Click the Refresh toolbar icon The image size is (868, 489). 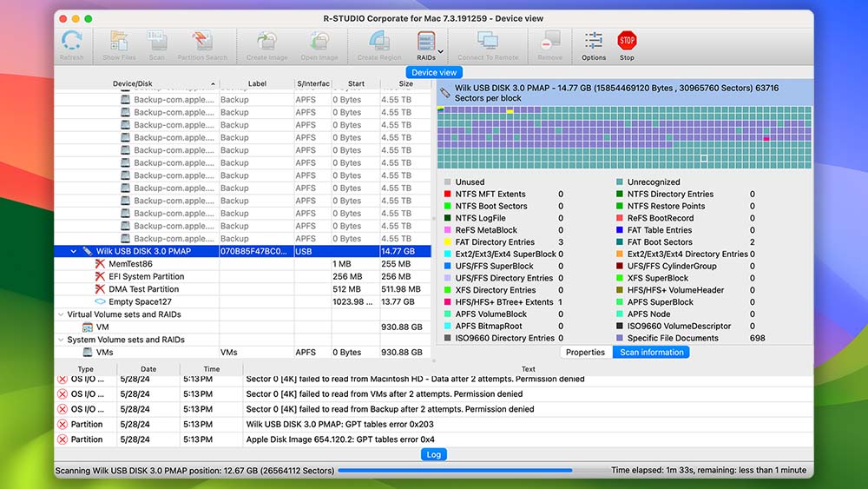pos(71,41)
